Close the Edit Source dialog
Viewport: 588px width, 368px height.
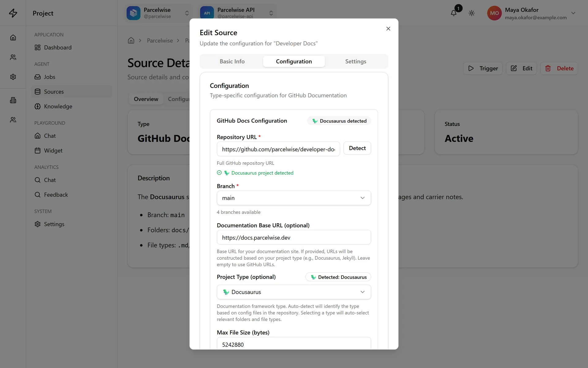pyautogui.click(x=388, y=29)
